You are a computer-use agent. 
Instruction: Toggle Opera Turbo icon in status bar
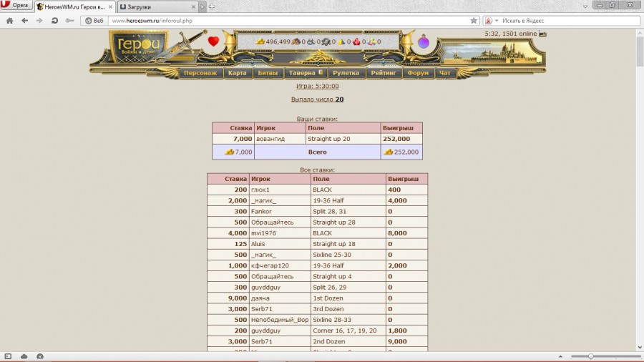[x=40, y=356]
